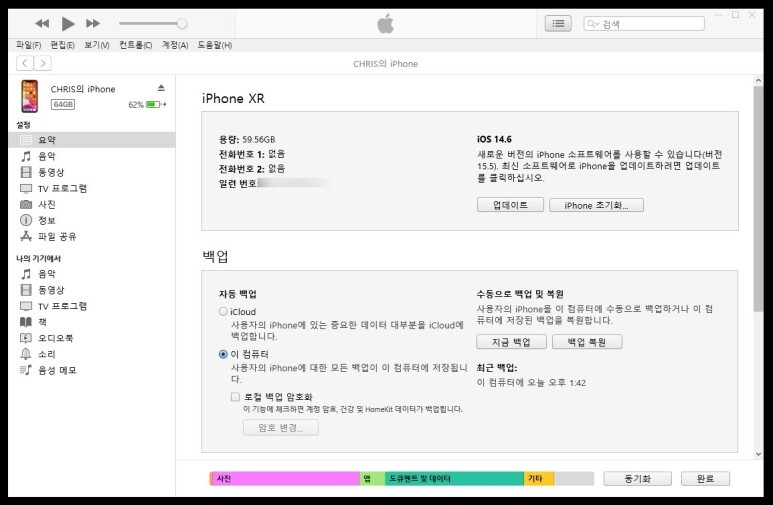Open the 계정(A) menu
The image size is (773, 505).
click(175, 45)
